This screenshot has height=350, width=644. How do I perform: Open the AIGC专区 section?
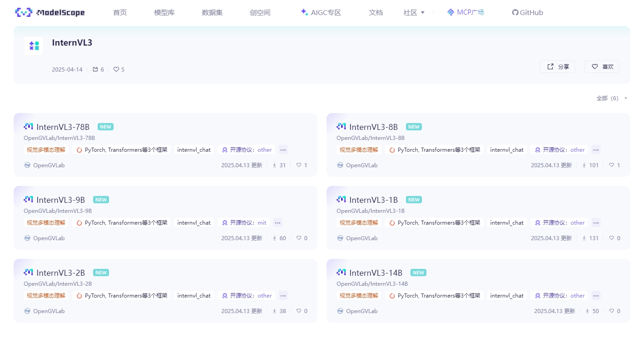[321, 13]
